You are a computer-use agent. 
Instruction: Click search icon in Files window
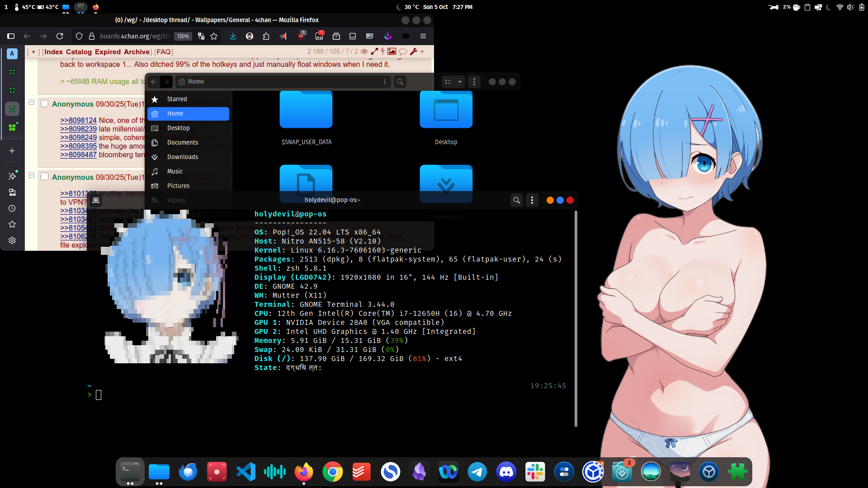[400, 82]
